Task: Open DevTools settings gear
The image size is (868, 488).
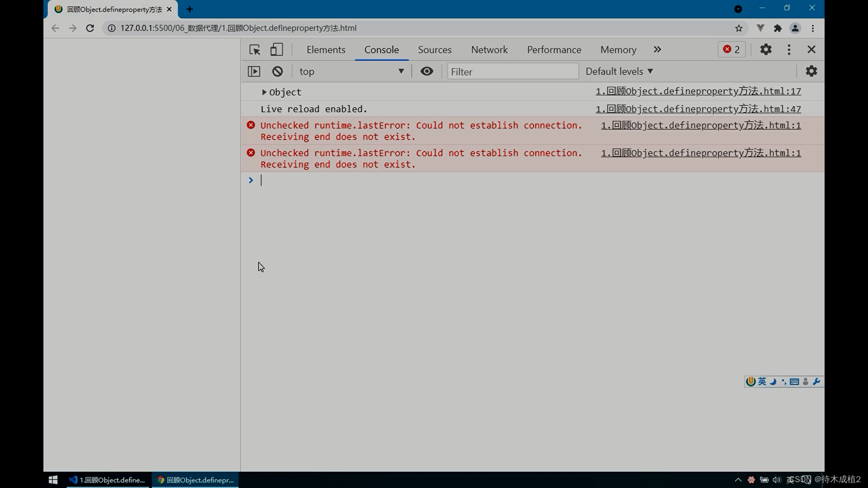Action: [x=765, y=49]
